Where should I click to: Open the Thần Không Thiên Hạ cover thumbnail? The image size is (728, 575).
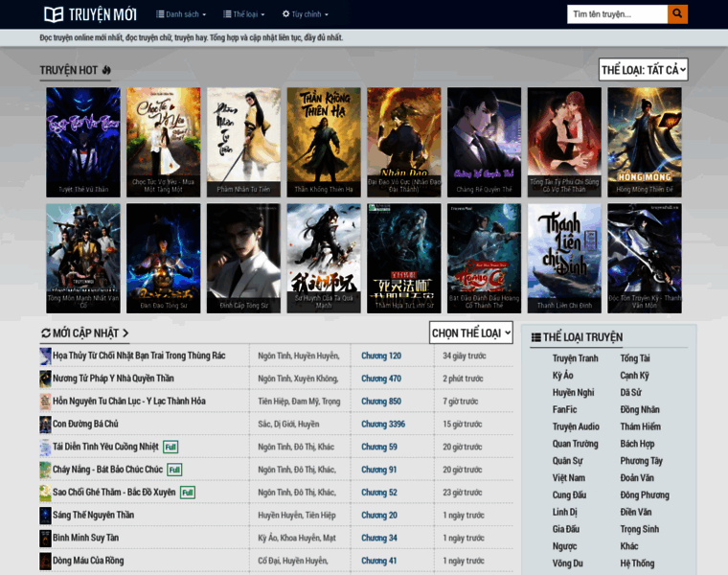click(324, 141)
